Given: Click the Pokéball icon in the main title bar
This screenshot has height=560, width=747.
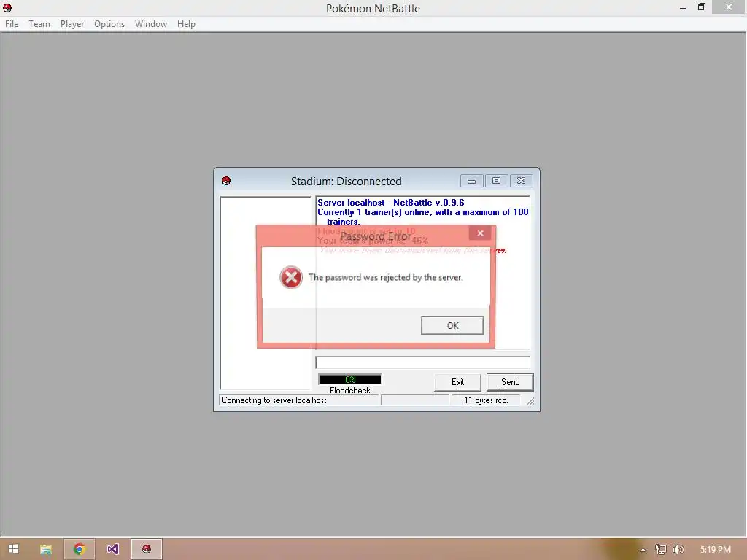Looking at the screenshot, I should (x=7, y=7).
